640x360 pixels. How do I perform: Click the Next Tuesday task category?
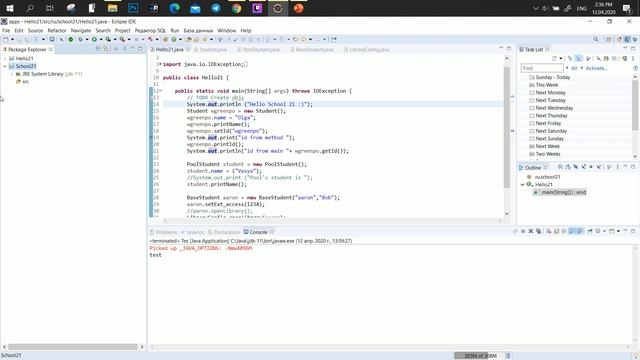(x=550, y=100)
